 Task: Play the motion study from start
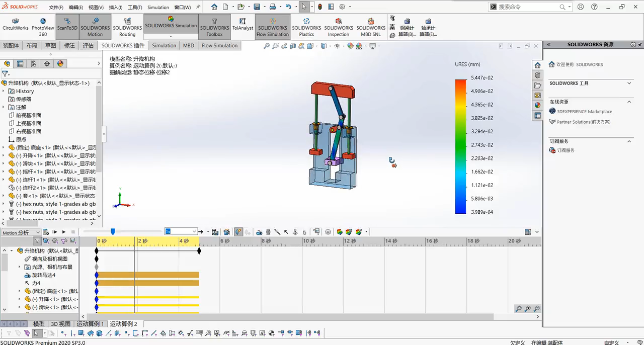point(55,232)
